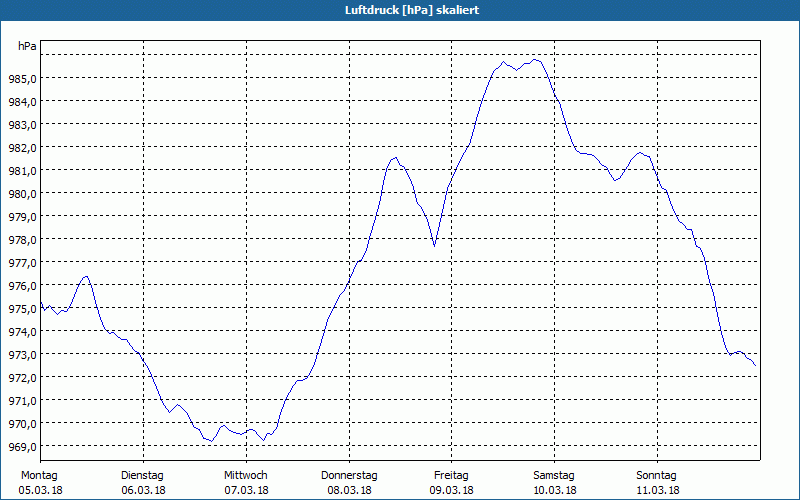
Task: Click the Dienstag day label
Action: (x=142, y=475)
